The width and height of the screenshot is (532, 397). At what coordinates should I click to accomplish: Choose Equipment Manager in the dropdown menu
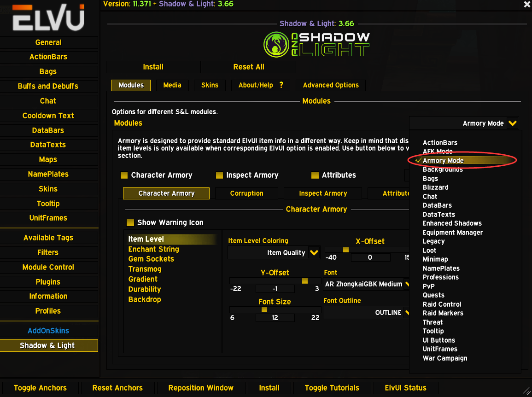pos(452,232)
